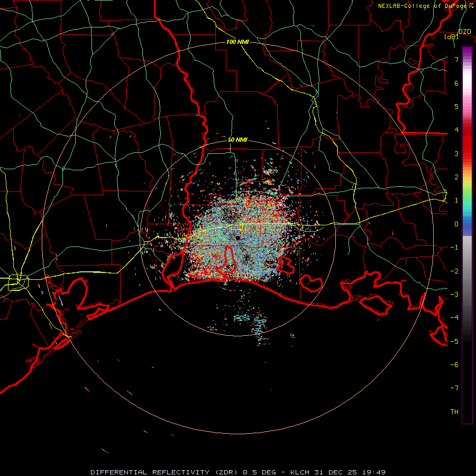This screenshot has width=476, height=476.
Task: Click the black radar site dot
Action: click(237, 237)
